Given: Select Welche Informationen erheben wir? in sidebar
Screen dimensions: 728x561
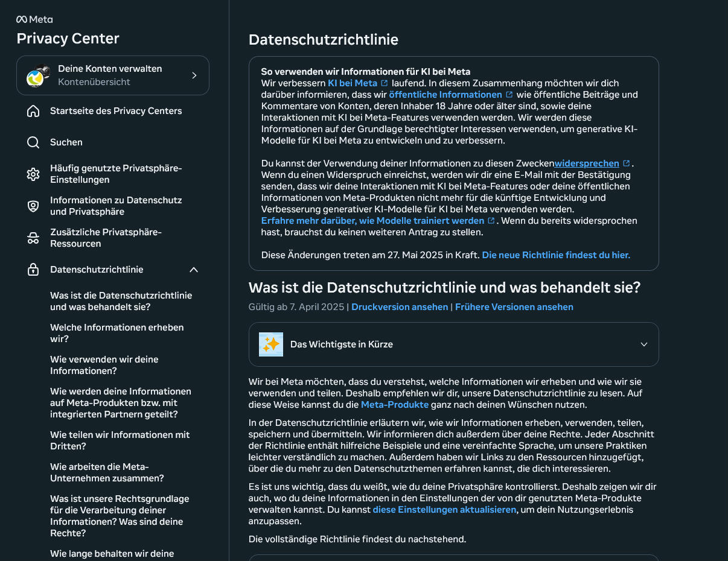Looking at the screenshot, I should (x=117, y=333).
